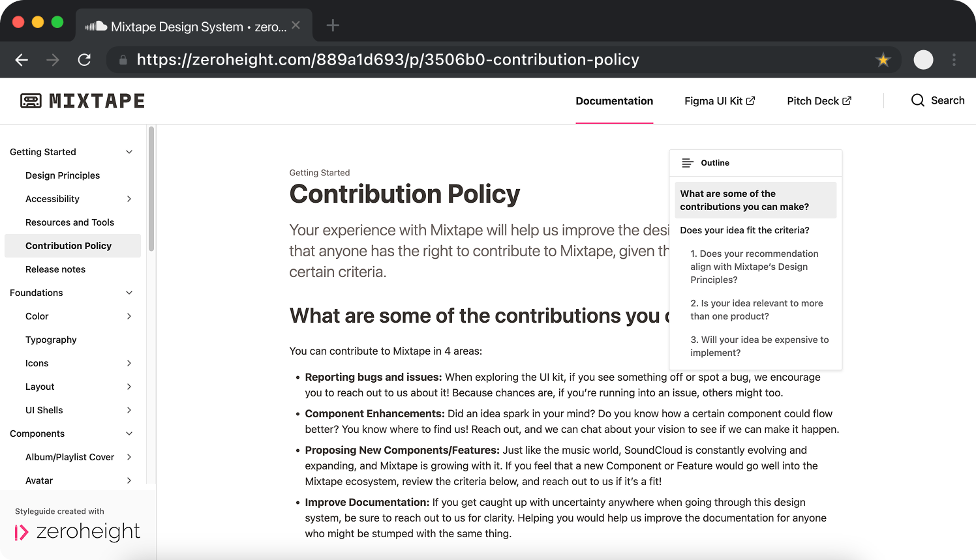Jump to 'What are some of the contributions' outline item

coord(755,200)
